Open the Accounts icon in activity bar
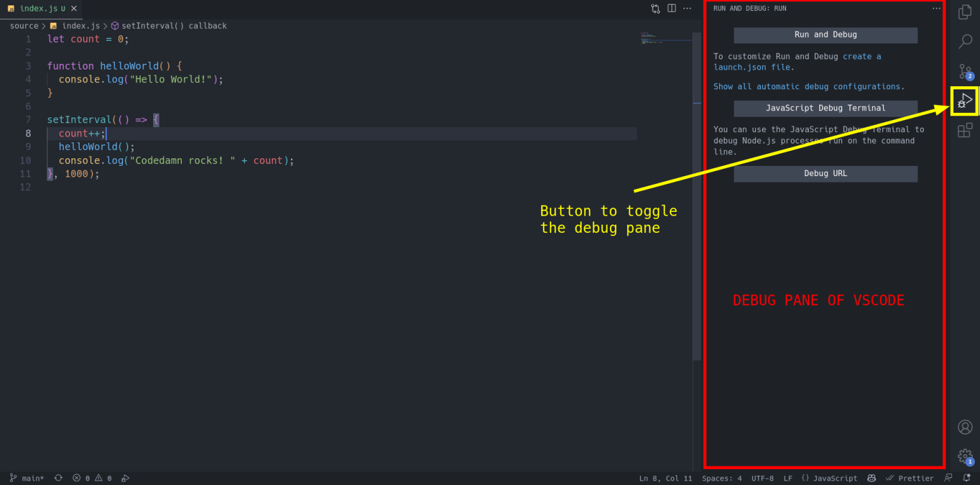This screenshot has width=980, height=485. 965,427
